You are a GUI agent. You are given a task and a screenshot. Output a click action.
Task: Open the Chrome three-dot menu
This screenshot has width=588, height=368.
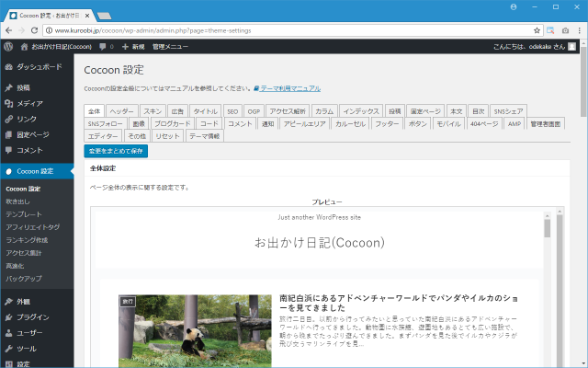(578, 29)
